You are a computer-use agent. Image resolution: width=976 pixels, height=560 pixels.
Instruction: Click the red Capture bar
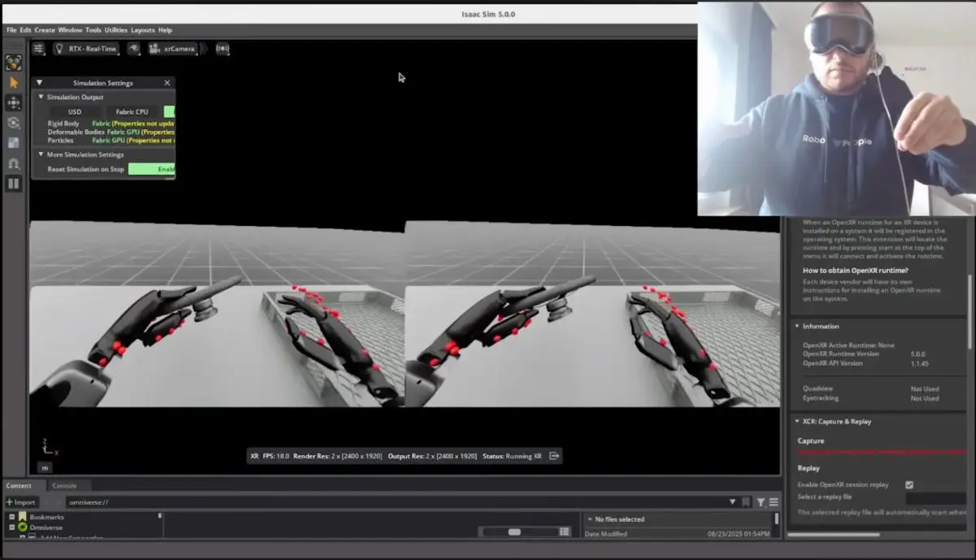tap(882, 451)
